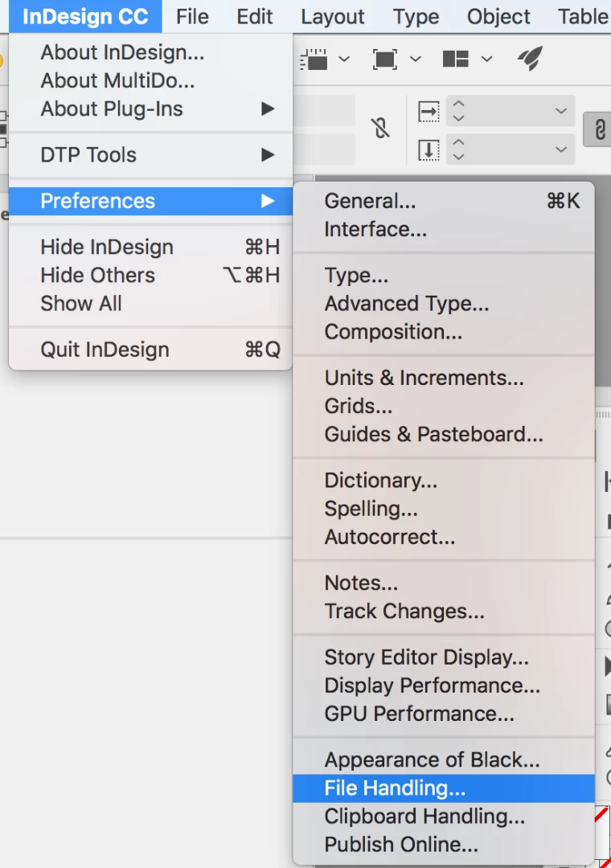This screenshot has width=611, height=868.
Task: Click the view options icon in toolbar
Action: pos(314,59)
